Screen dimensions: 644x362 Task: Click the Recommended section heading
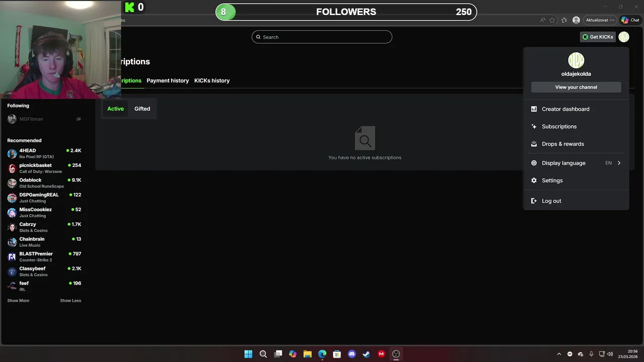click(24, 140)
